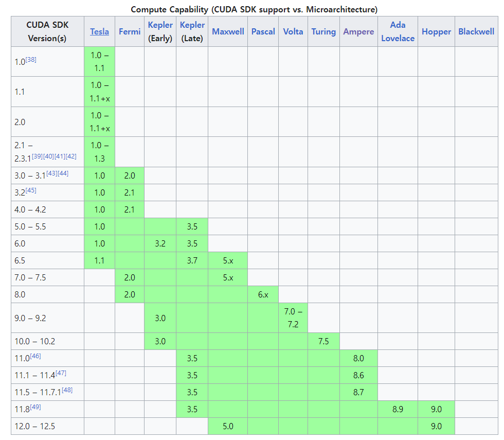
Task: Select the Tesla cell '1.0 – 1.1' in the SDK 1.0 row
Action: 100,62
